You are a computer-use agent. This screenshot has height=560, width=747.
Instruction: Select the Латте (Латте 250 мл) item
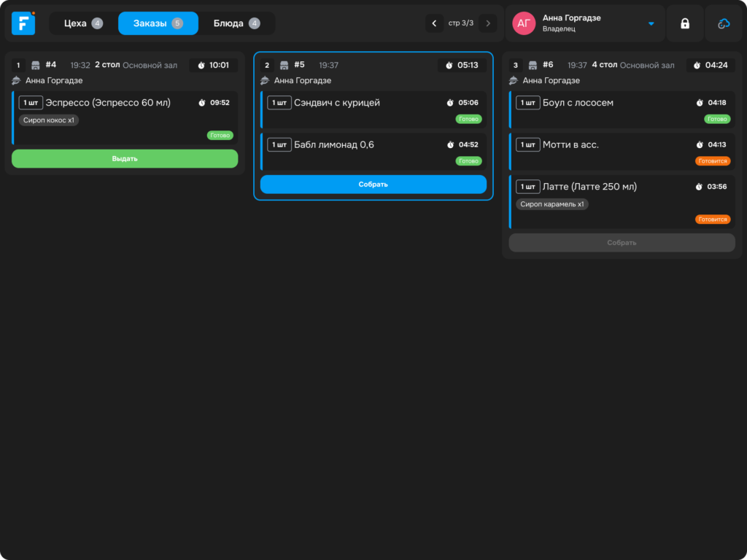pos(622,202)
